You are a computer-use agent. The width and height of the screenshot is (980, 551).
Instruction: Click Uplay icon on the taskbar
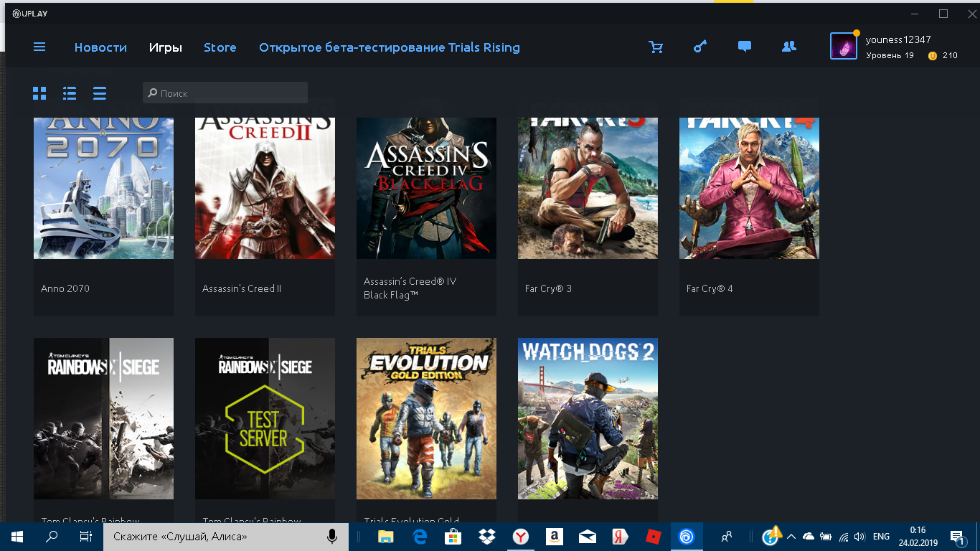687,537
